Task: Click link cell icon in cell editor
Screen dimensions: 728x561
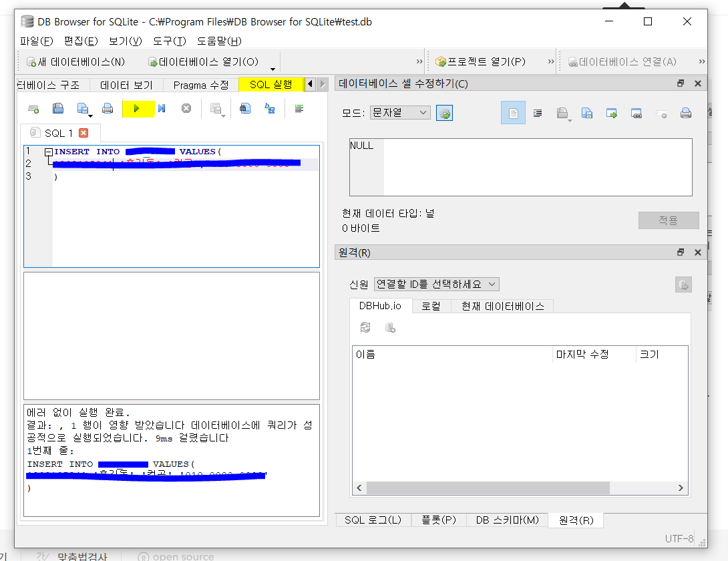Action: pos(636,113)
